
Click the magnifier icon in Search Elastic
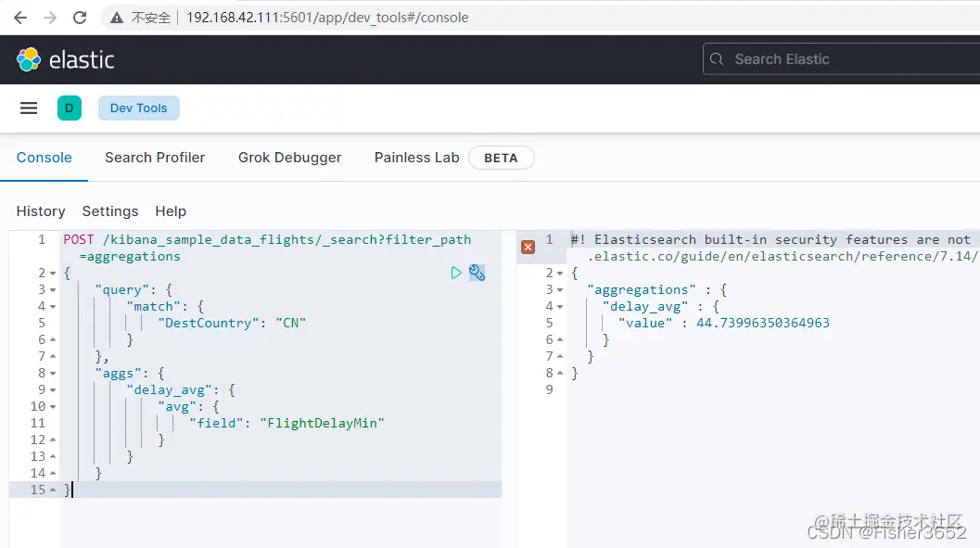(x=717, y=59)
